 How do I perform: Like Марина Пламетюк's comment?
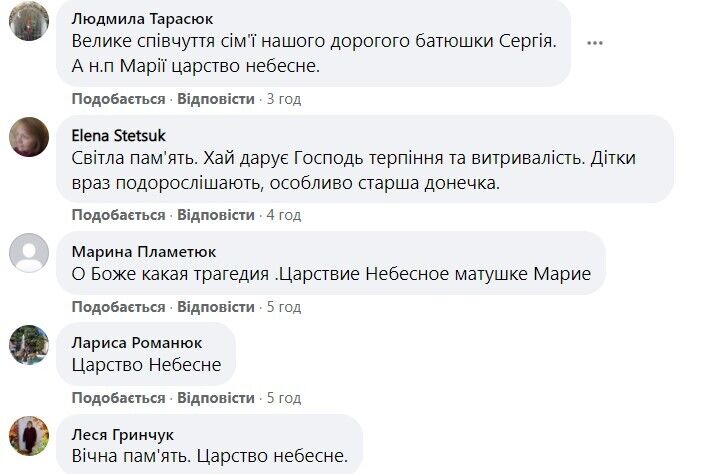pos(118,306)
